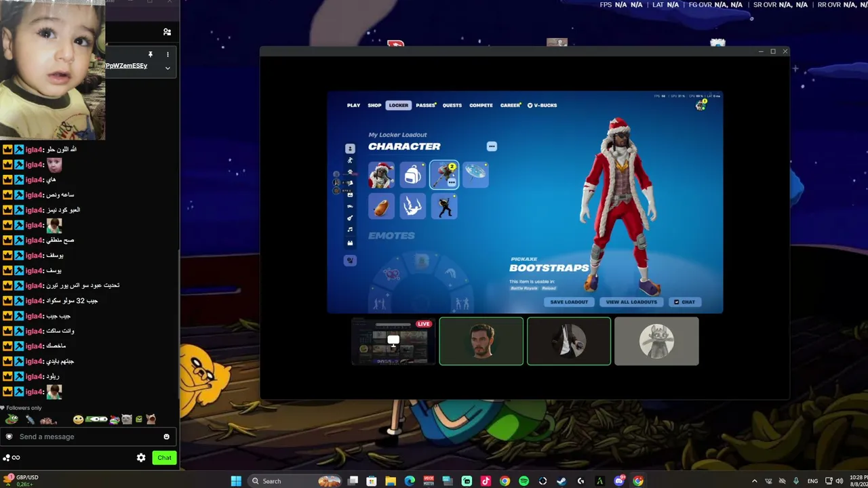The width and height of the screenshot is (868, 488).
Task: Open Spotify from the taskbar
Action: [524, 481]
